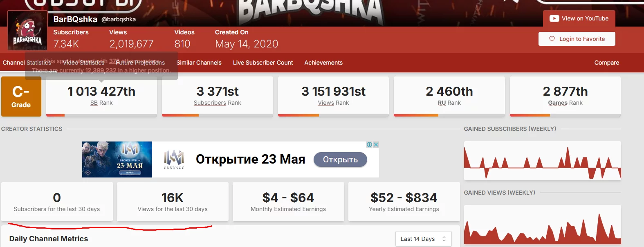The width and height of the screenshot is (644, 247).
Task: Open the Compare tab
Action: [x=607, y=63]
